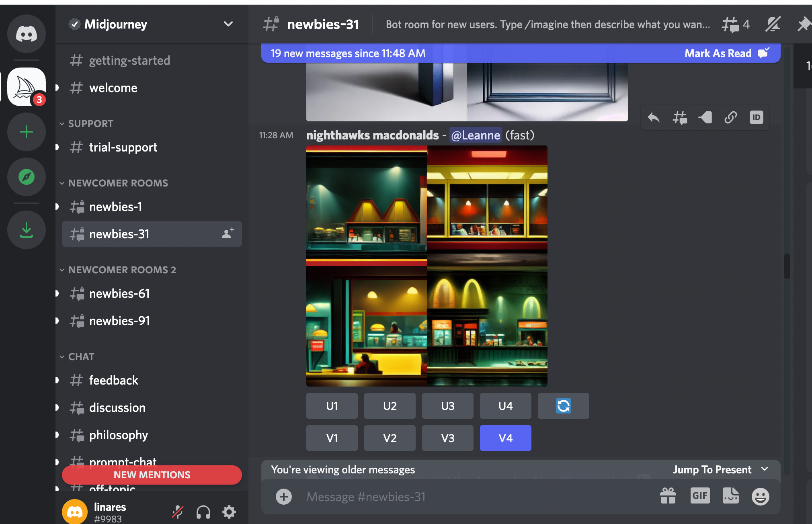812x524 pixels.
Task: Click Jump To Present chevron arrow
Action: [765, 469]
